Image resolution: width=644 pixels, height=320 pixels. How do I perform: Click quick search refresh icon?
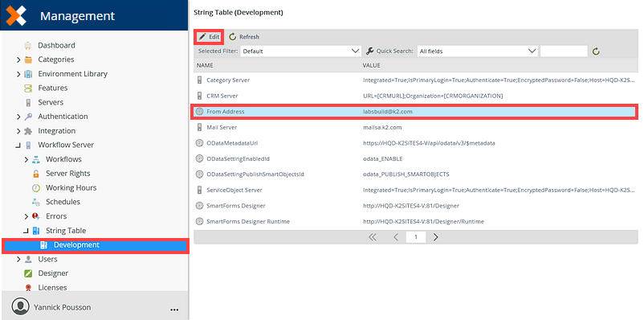point(596,51)
